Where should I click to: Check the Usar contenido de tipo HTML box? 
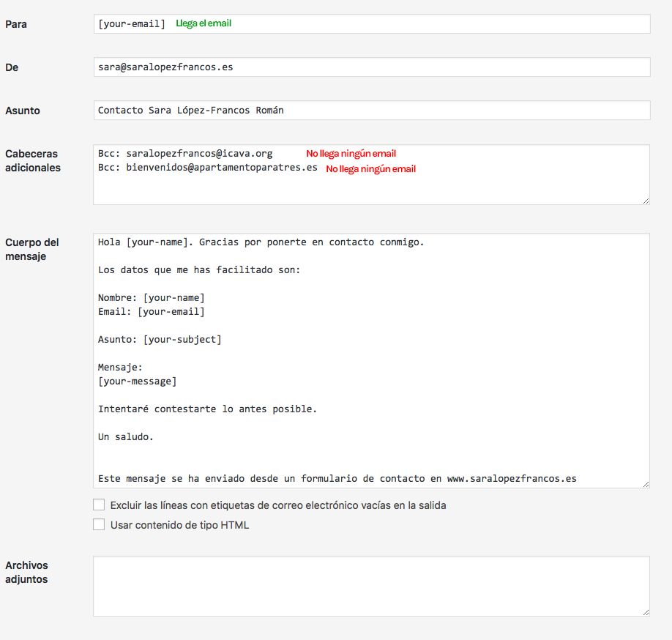pos(99,524)
